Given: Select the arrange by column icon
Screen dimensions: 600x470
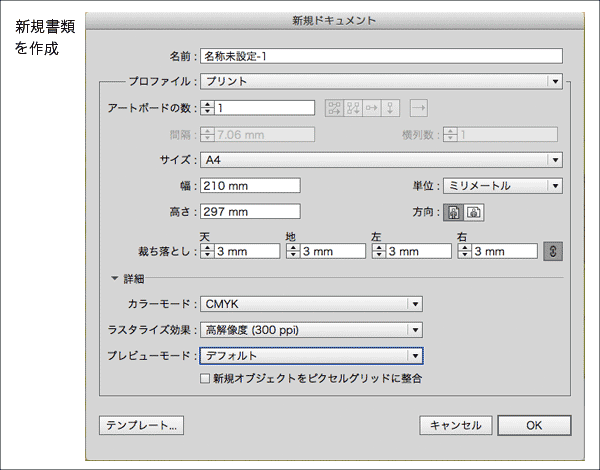Looking at the screenshot, I should [391, 108].
